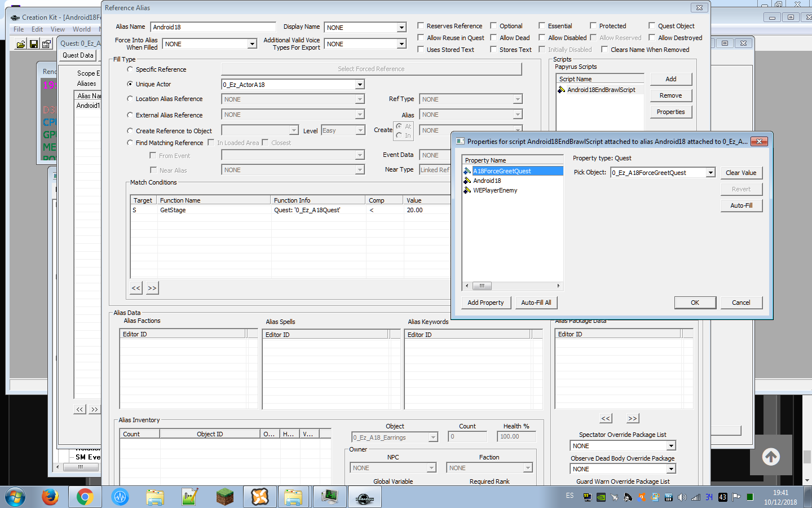Launch Firefox from the taskbar
The image size is (812, 508).
click(50, 497)
